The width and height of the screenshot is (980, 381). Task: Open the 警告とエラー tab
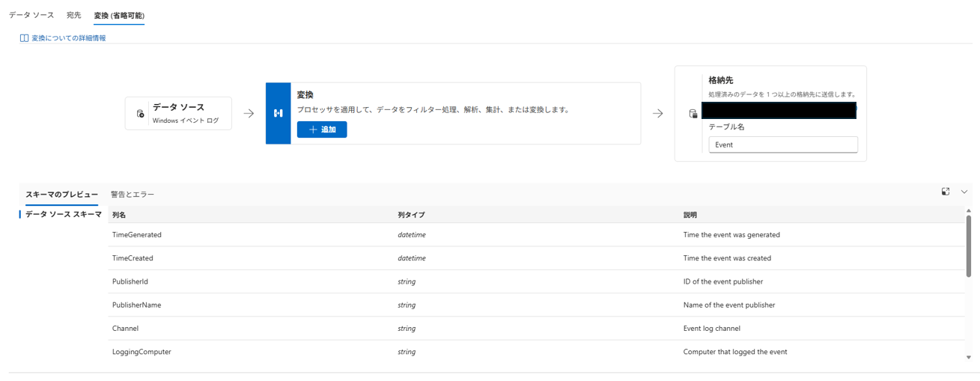click(133, 194)
